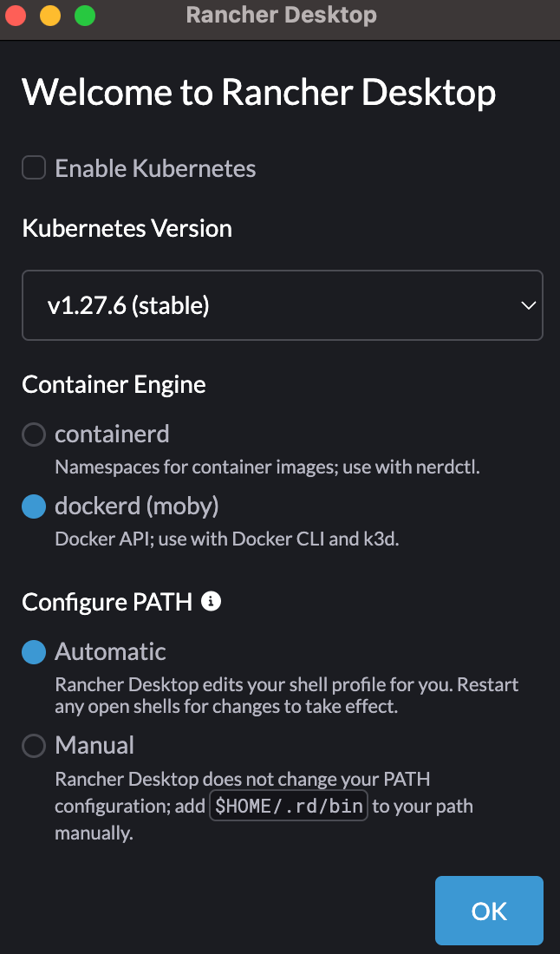
Task: Open the Kubernetes Version dropdown
Action: click(x=282, y=305)
